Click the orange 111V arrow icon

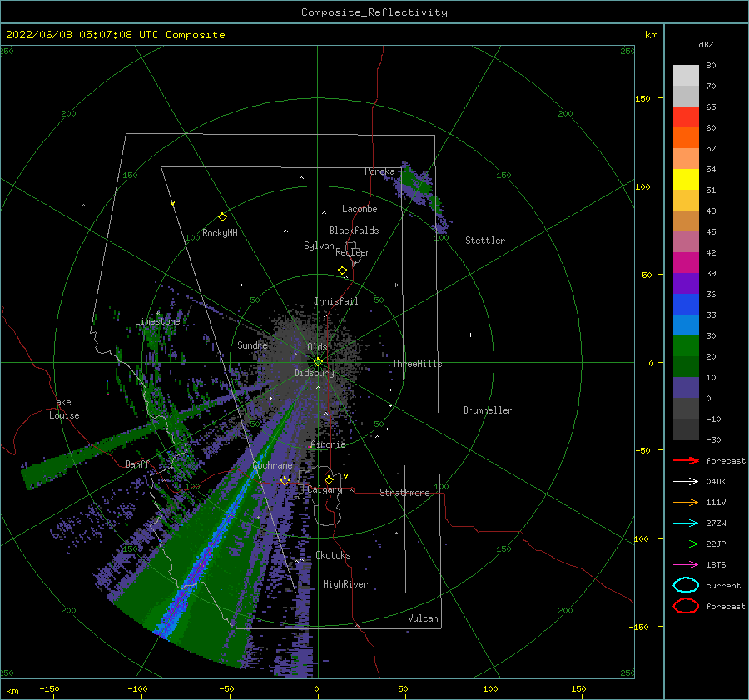[686, 502]
